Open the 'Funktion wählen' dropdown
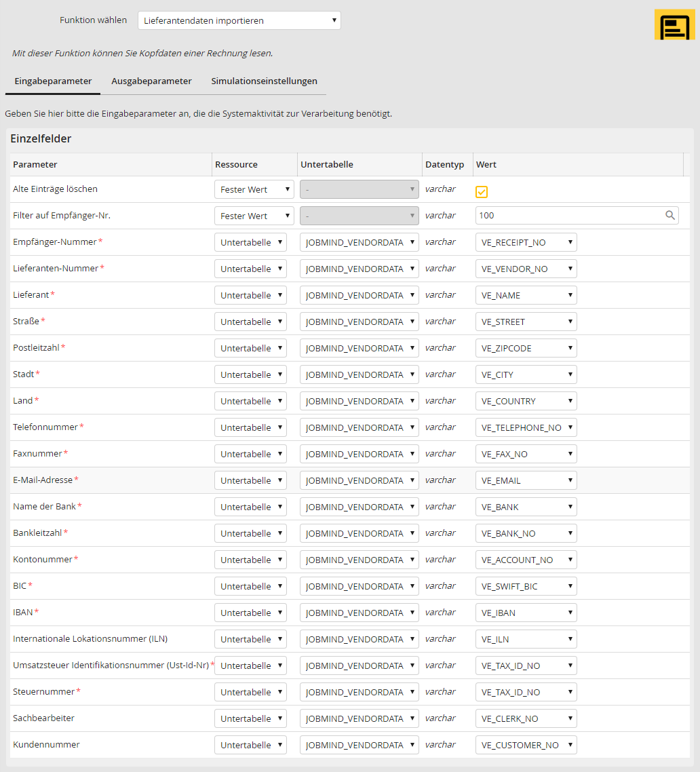The height and width of the screenshot is (772, 700). [239, 20]
